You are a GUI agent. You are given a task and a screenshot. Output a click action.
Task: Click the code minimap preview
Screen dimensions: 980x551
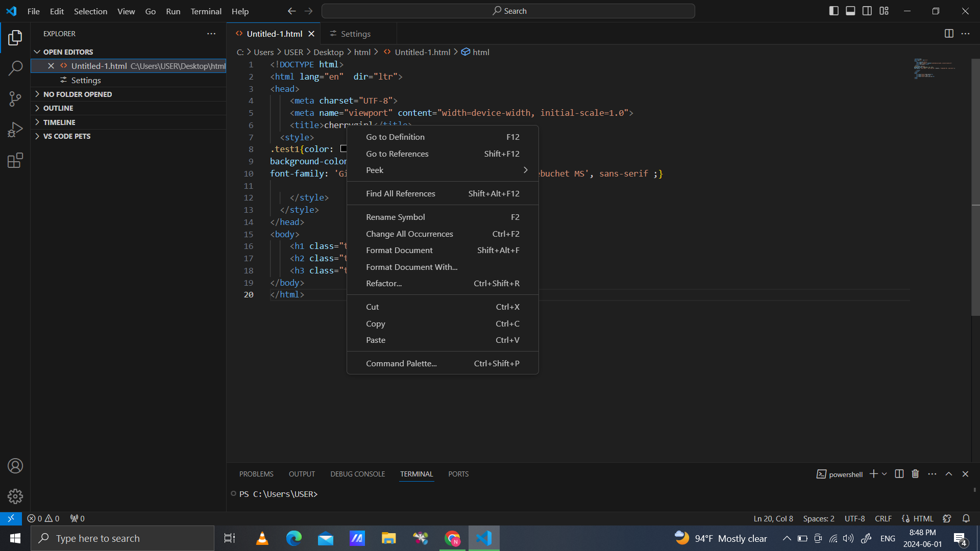[x=935, y=68]
